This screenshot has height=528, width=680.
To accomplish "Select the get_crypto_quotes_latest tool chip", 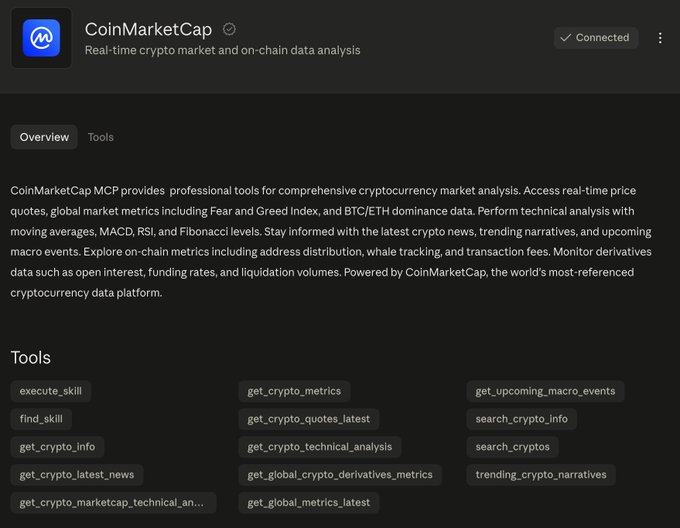I will [x=309, y=419].
